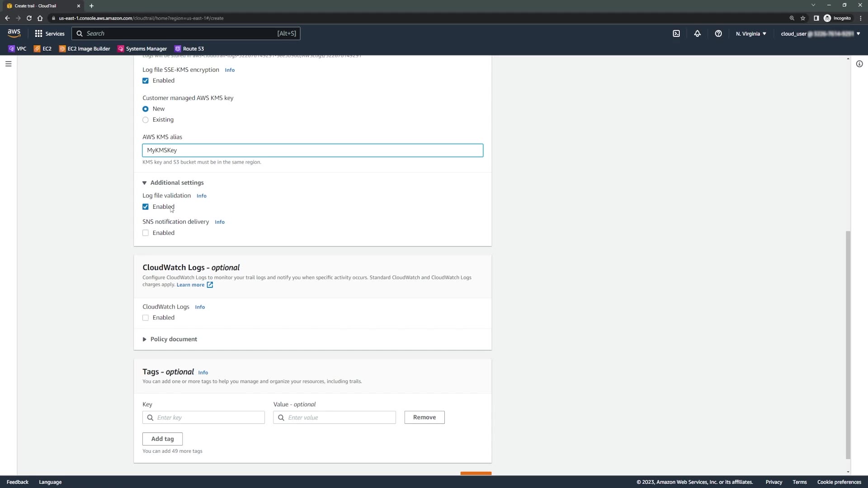Open AWS CloudShell icon
This screenshot has width=868, height=488.
click(x=676, y=33)
